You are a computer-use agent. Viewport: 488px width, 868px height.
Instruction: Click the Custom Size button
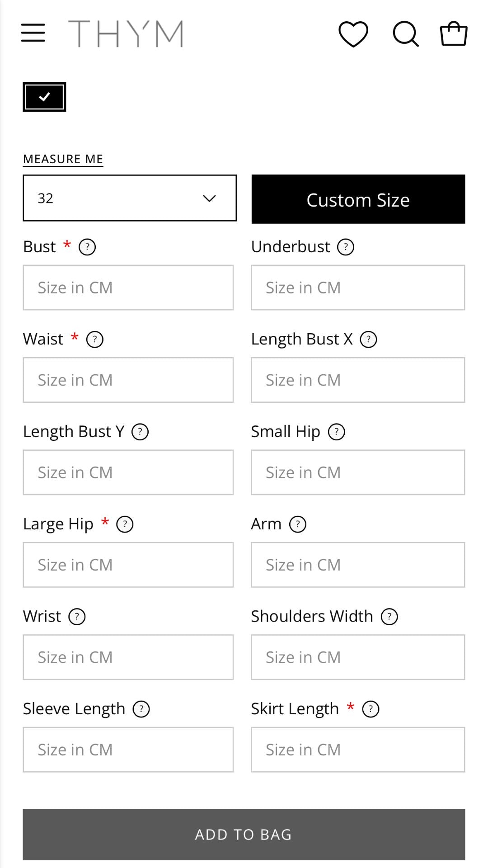(357, 199)
